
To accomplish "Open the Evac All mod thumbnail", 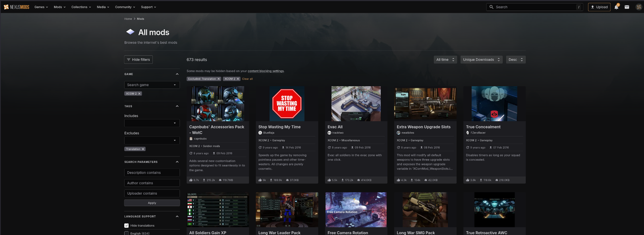I will point(356,103).
